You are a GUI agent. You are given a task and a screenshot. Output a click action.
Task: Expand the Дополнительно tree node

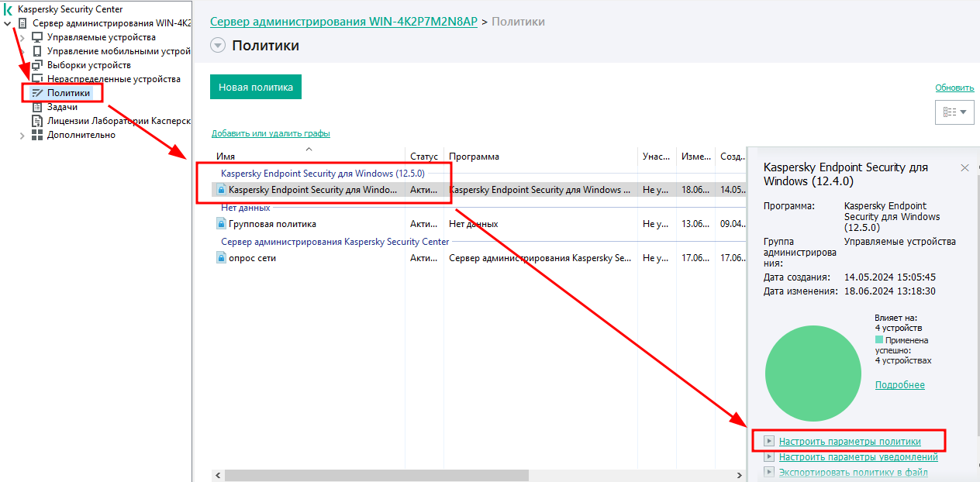click(22, 135)
